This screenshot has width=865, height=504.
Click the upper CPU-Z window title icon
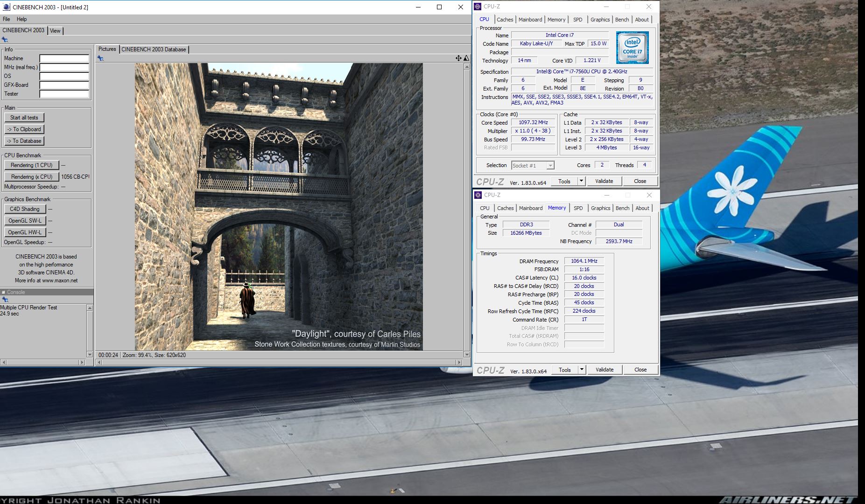pos(478,7)
